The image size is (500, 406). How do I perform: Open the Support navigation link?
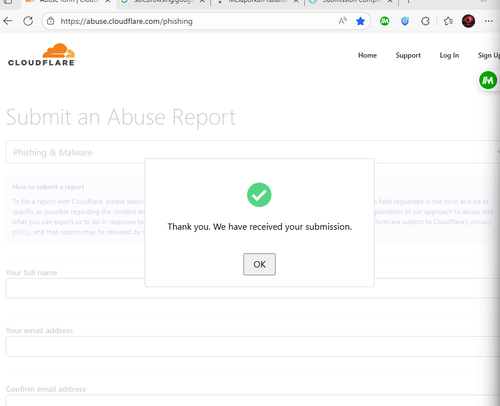(408, 55)
